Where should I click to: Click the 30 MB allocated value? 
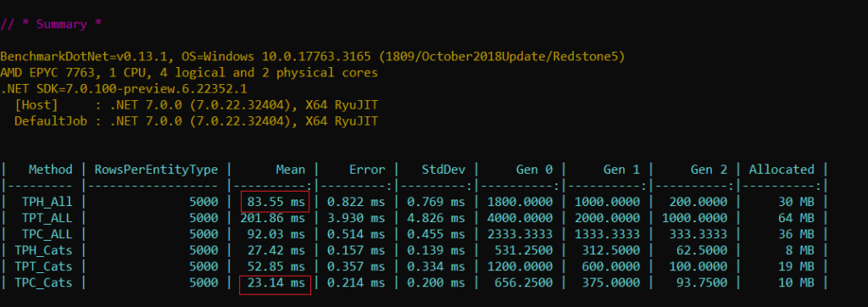[797, 202]
